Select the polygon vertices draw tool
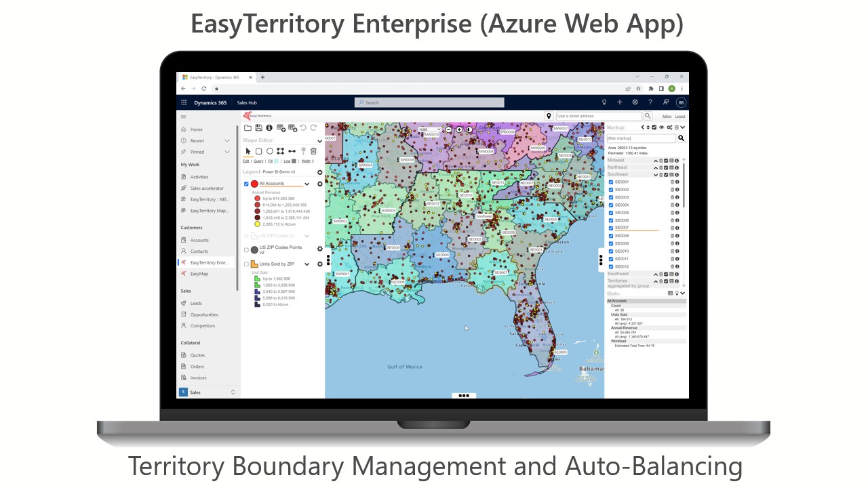 click(x=280, y=151)
